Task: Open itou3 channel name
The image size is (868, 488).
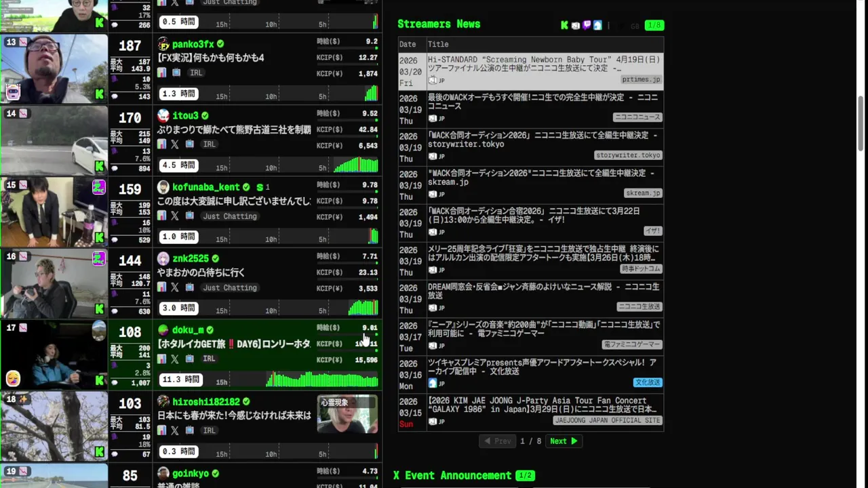Action: 185,116
